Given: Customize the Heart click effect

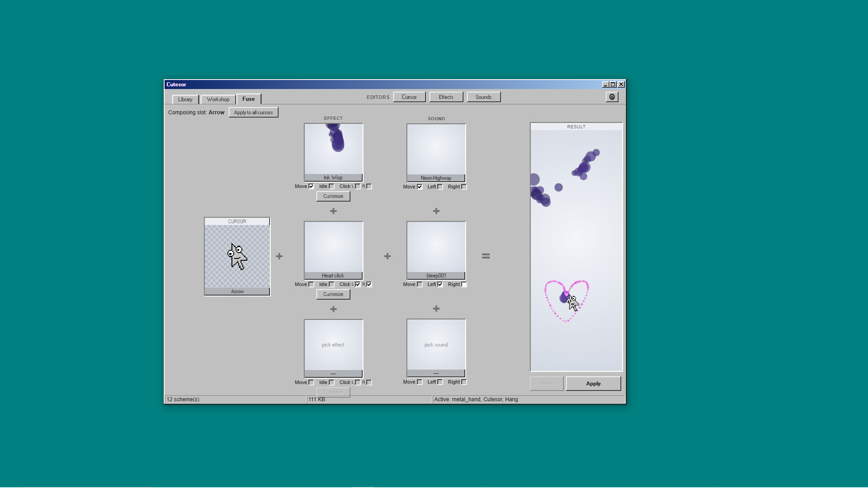Looking at the screenshot, I should point(333,294).
